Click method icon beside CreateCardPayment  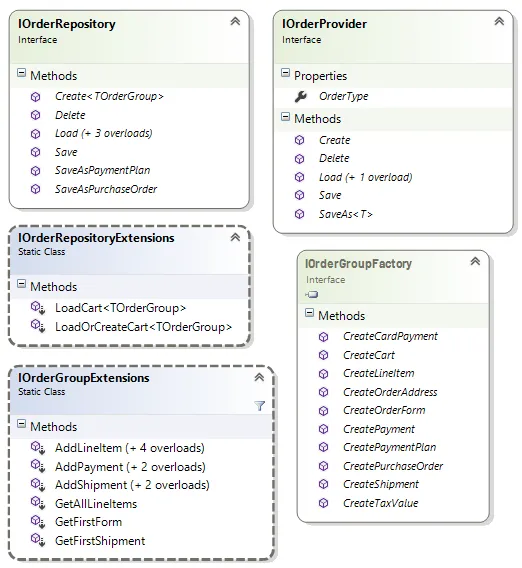coord(323,337)
